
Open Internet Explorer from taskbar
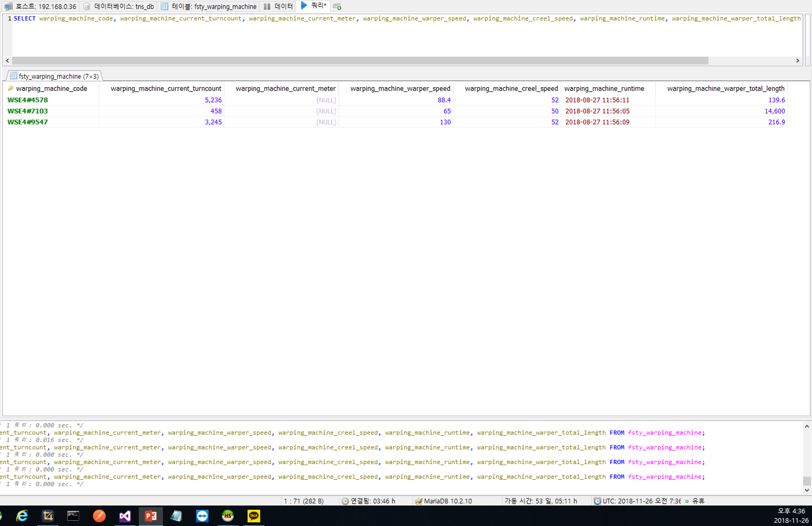pos(22,516)
